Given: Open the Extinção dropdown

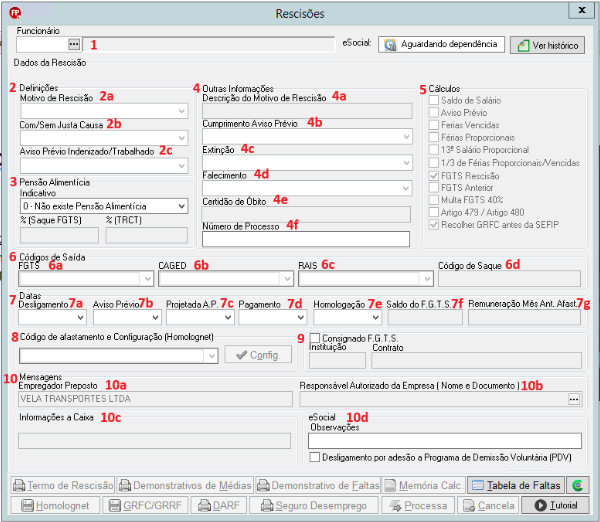Looking at the screenshot, I should point(406,163).
